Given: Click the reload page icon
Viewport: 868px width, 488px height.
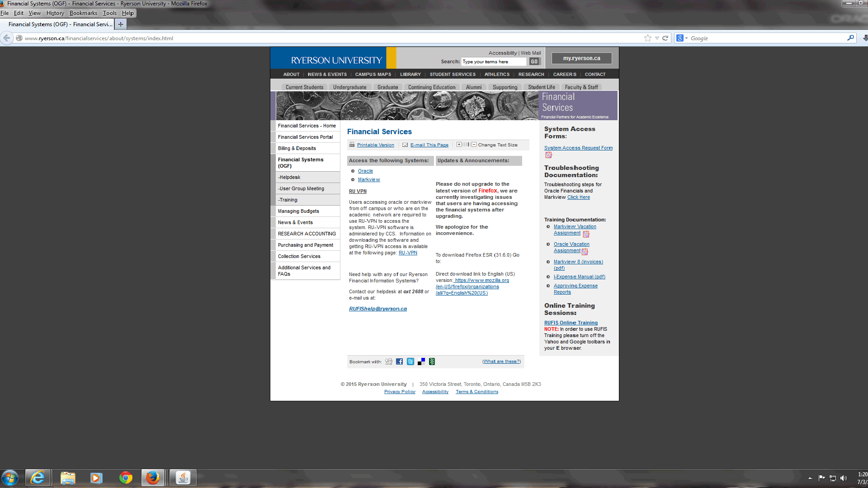Looking at the screenshot, I should 665,38.
